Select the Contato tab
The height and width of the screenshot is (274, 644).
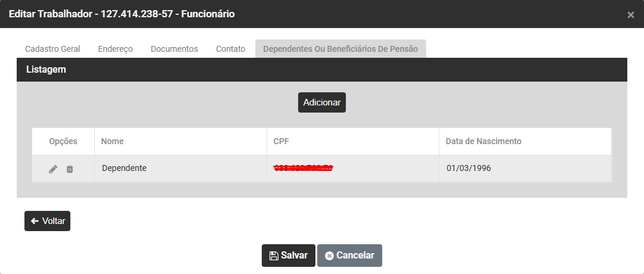[231, 49]
